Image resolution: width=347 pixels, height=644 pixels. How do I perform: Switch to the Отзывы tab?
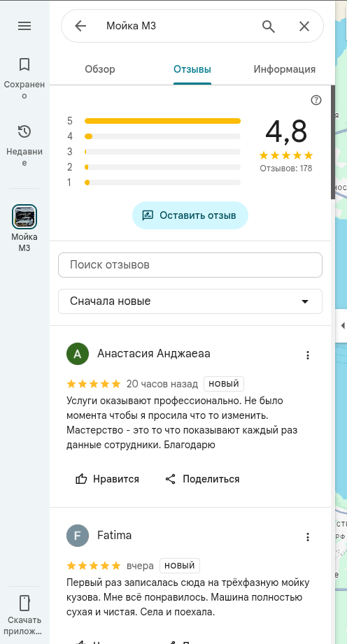pos(192,69)
